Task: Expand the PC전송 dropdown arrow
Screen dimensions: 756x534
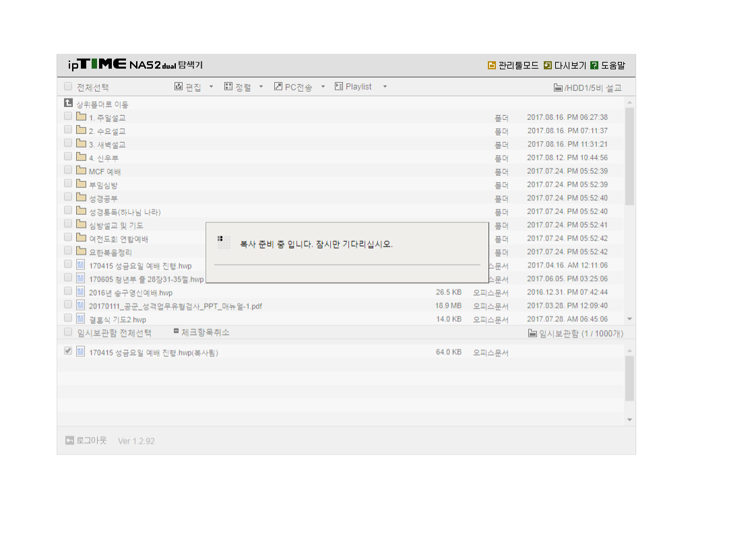Action: pyautogui.click(x=323, y=87)
